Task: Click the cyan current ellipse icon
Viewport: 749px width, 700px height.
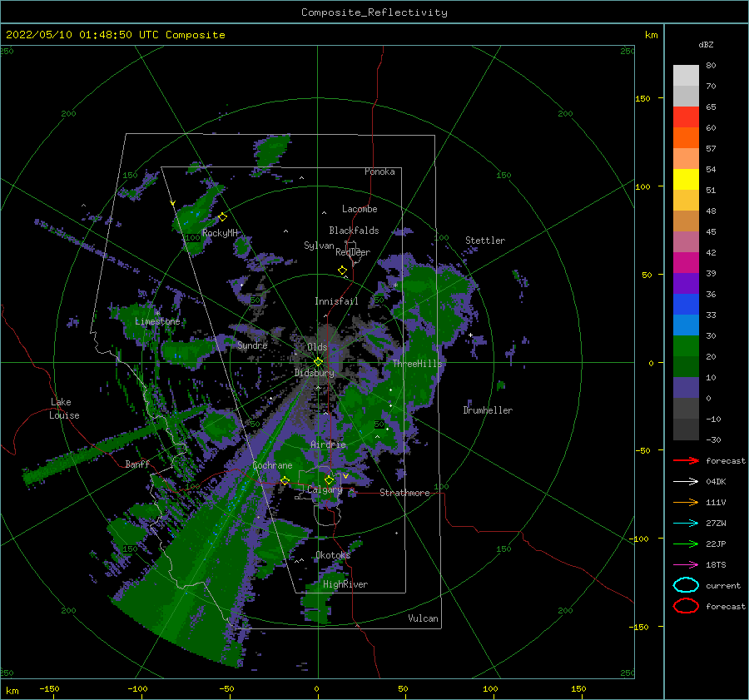Action: click(x=686, y=585)
